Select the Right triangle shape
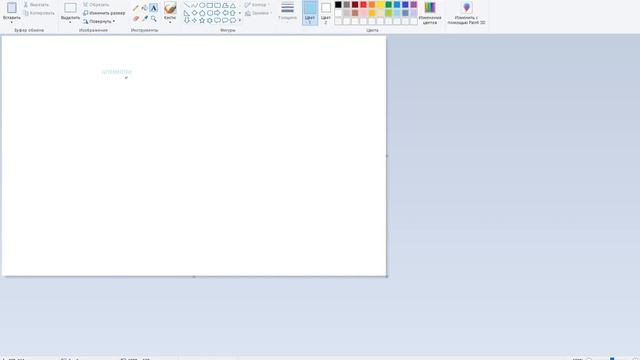The width and height of the screenshot is (640, 360). pos(187,13)
